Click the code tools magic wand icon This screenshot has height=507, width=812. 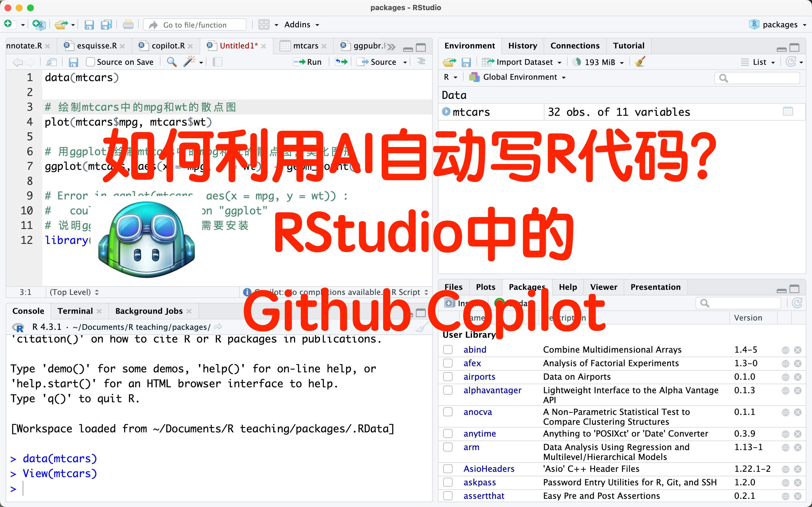click(x=189, y=62)
